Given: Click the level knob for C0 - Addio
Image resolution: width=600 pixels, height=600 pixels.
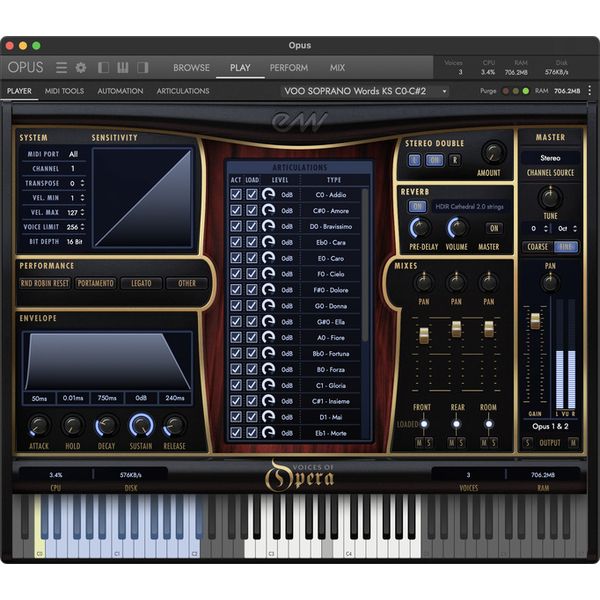Looking at the screenshot, I should click(269, 194).
